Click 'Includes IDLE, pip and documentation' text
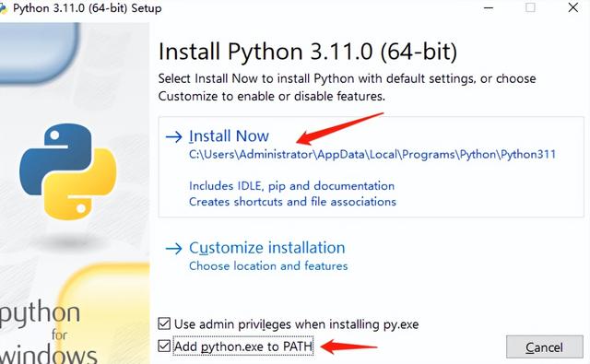 point(291,186)
